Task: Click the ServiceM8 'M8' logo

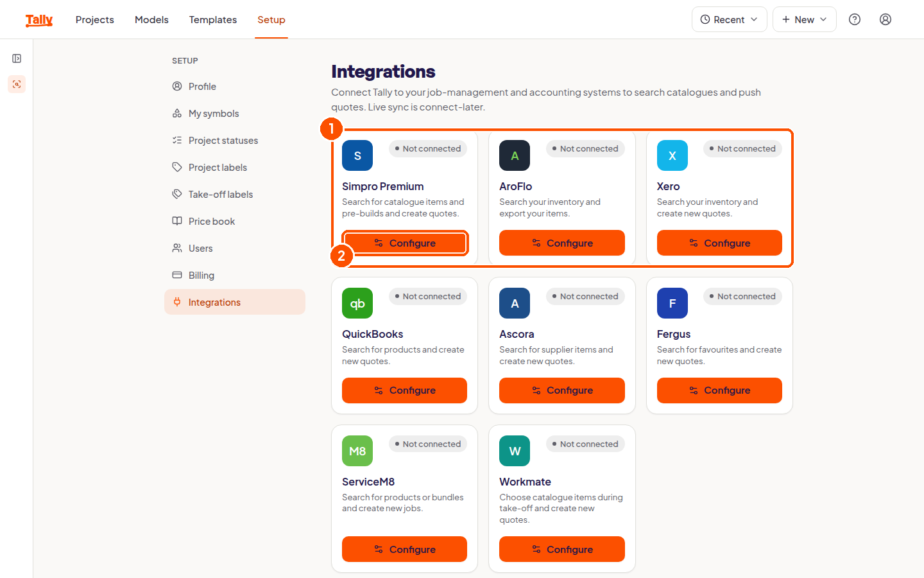Action: [x=357, y=451]
